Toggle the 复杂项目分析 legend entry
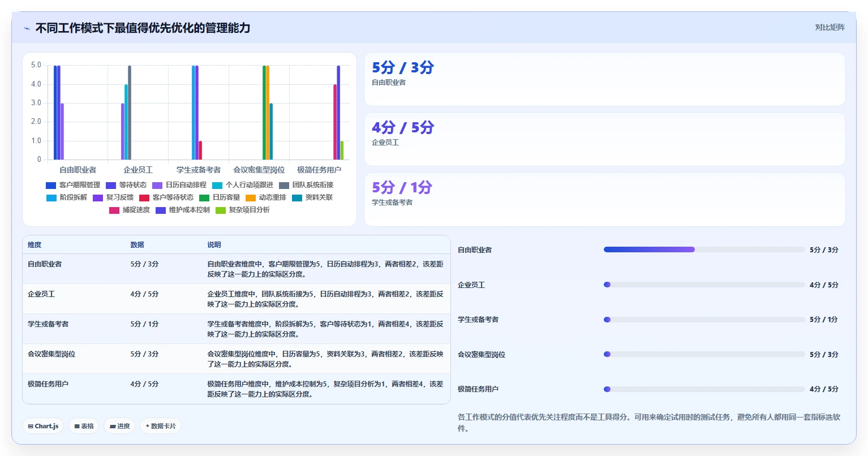Screen dimensions: 868x456 (x=243, y=210)
